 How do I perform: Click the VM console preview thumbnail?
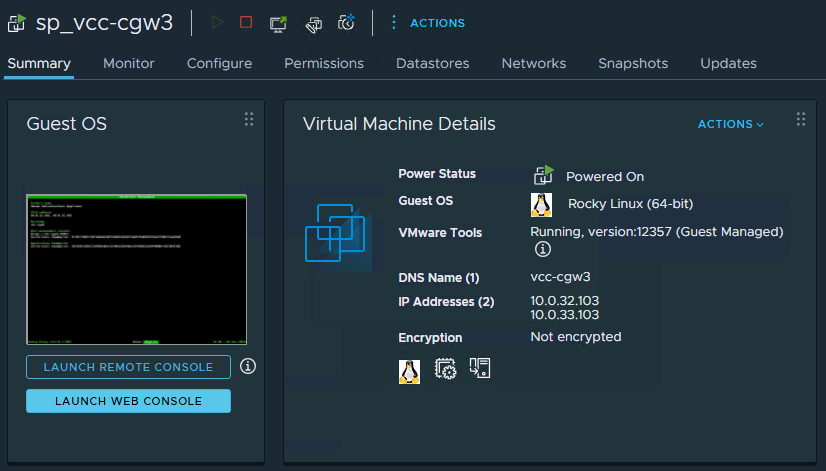(x=136, y=269)
